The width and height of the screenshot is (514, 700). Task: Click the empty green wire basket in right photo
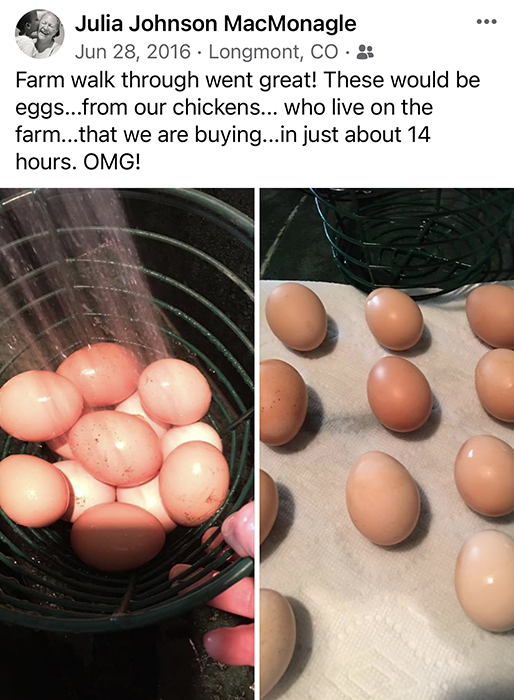413,239
